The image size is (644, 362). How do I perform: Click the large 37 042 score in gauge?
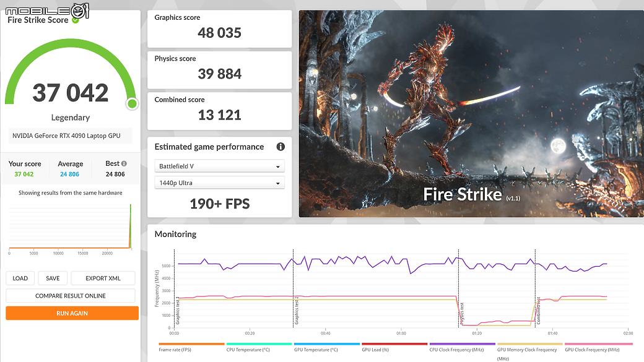70,93
